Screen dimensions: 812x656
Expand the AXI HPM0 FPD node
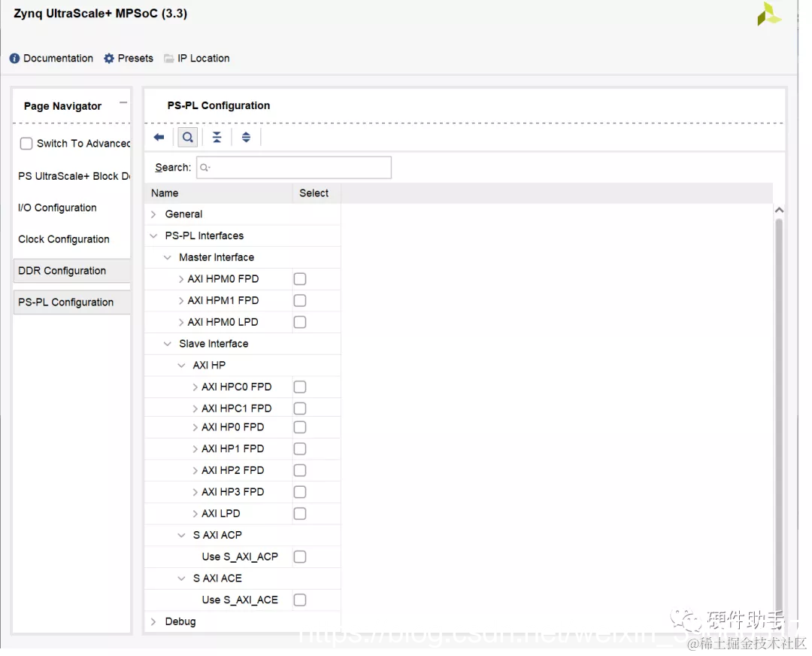point(180,279)
